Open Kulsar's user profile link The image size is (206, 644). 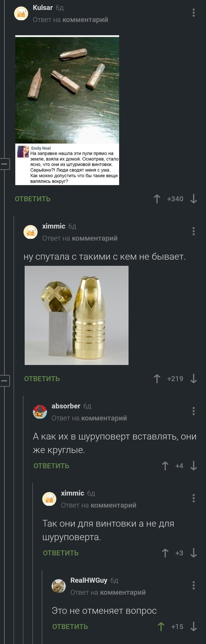(x=43, y=8)
